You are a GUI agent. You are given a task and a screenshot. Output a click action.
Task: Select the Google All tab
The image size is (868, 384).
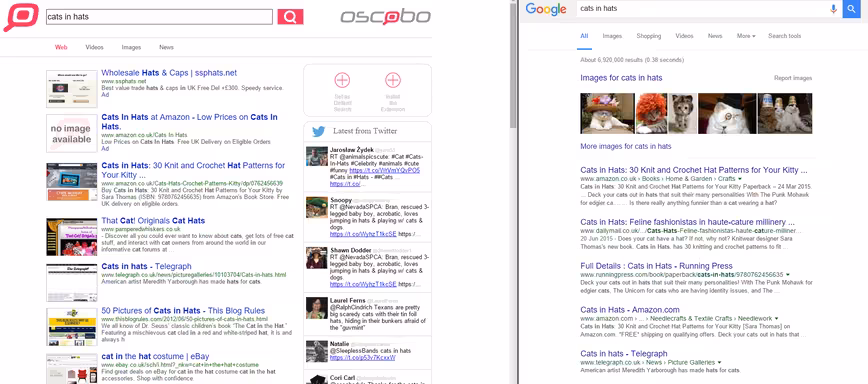click(x=584, y=36)
